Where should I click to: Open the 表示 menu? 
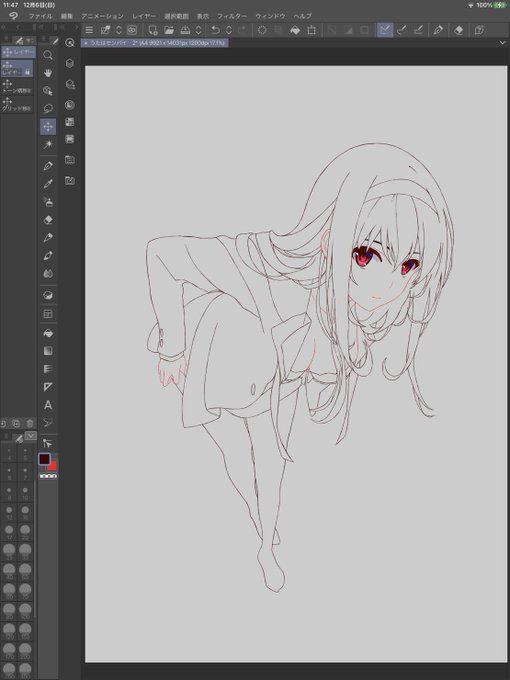203,16
